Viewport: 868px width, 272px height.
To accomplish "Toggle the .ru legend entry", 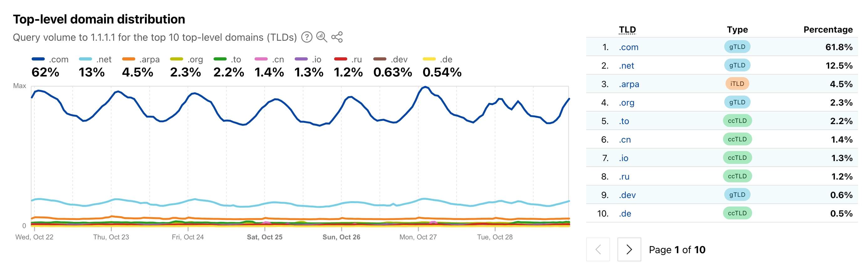I will 348,60.
